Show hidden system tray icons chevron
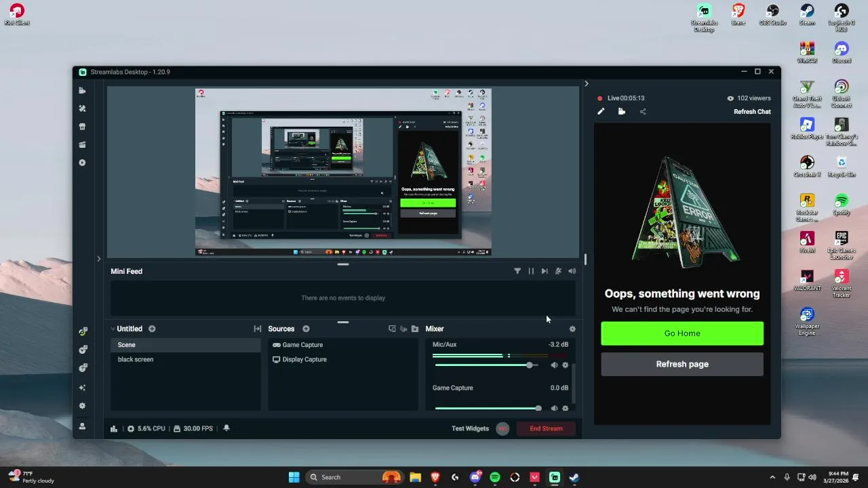 [772, 477]
